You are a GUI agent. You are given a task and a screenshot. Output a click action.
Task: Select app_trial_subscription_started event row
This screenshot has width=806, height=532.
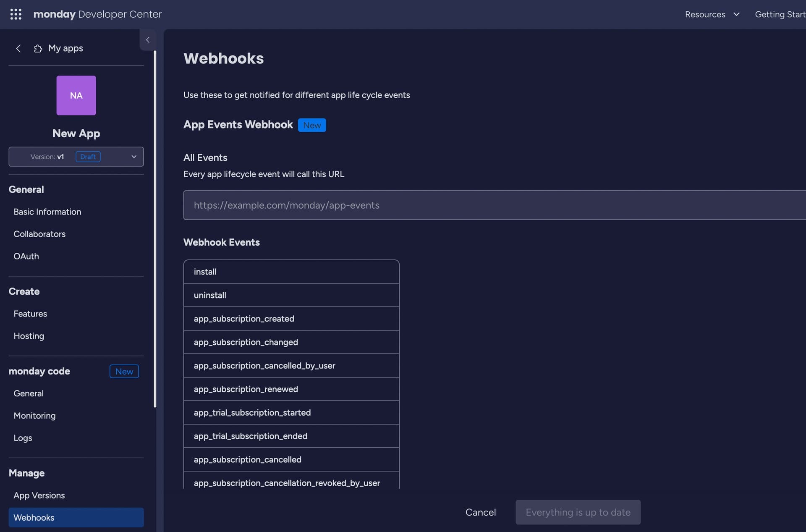pyautogui.click(x=291, y=413)
